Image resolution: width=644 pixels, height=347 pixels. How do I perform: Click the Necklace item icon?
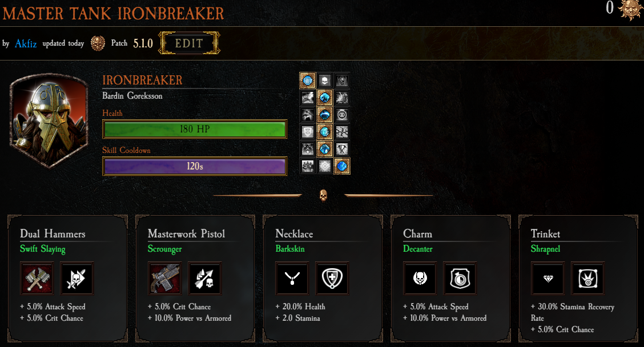[x=292, y=279]
